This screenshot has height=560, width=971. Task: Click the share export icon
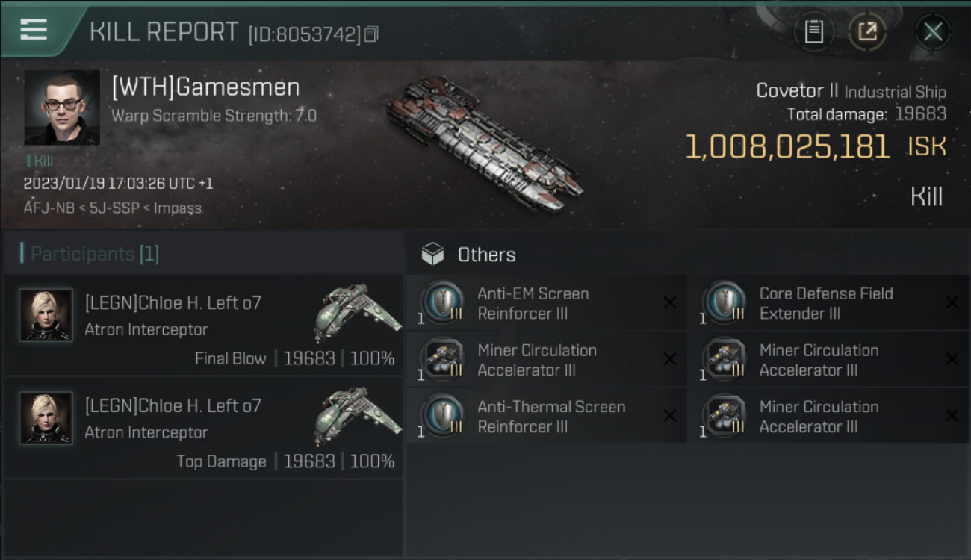[x=867, y=32]
